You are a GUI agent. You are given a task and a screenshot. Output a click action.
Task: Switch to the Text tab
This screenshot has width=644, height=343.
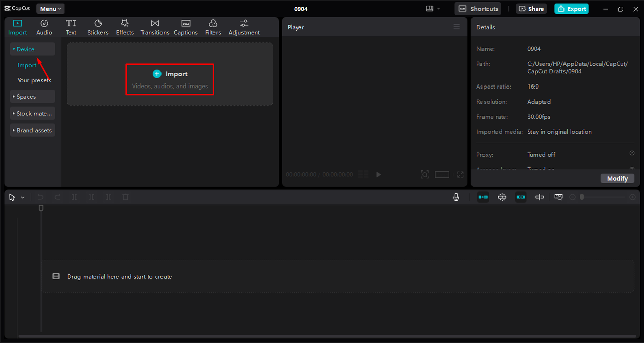[71, 27]
